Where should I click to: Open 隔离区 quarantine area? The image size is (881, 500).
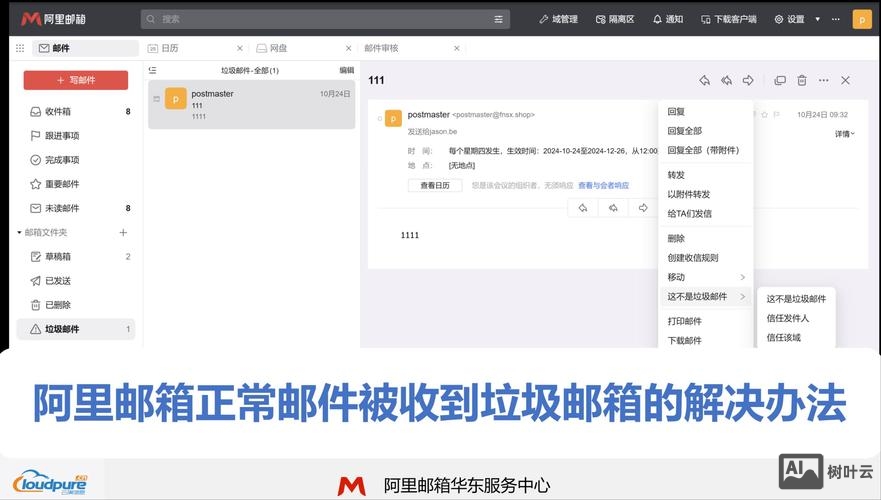[615, 19]
